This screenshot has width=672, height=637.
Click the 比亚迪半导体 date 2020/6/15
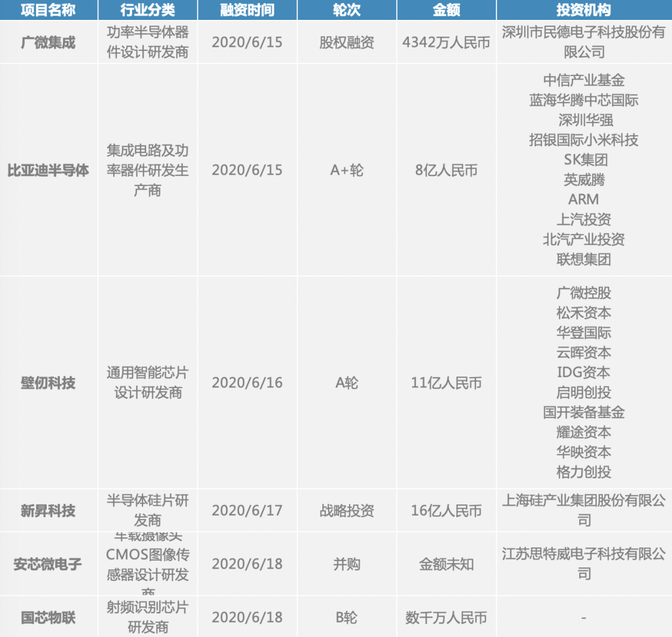click(x=247, y=170)
